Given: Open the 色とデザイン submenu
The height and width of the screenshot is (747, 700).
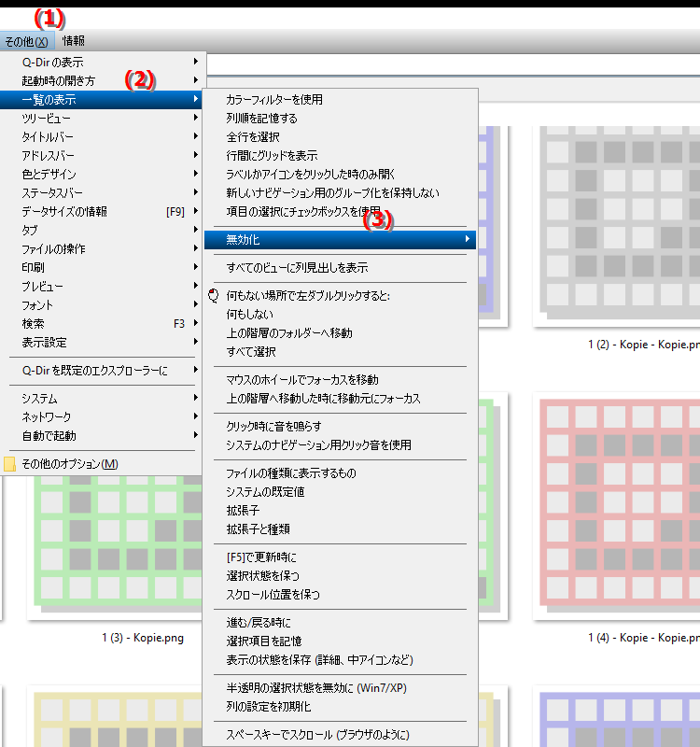Looking at the screenshot, I should click(x=49, y=175).
